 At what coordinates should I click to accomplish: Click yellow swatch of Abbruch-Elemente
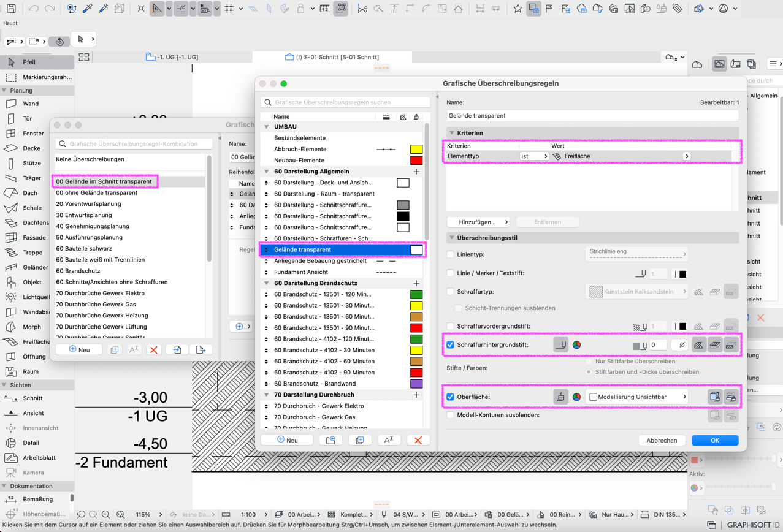(x=416, y=149)
